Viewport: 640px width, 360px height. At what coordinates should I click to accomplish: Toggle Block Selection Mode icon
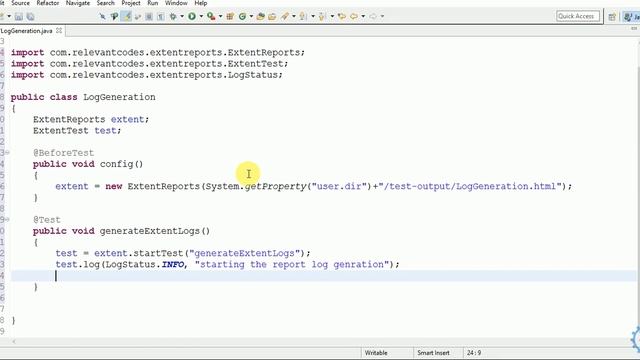coord(149,16)
